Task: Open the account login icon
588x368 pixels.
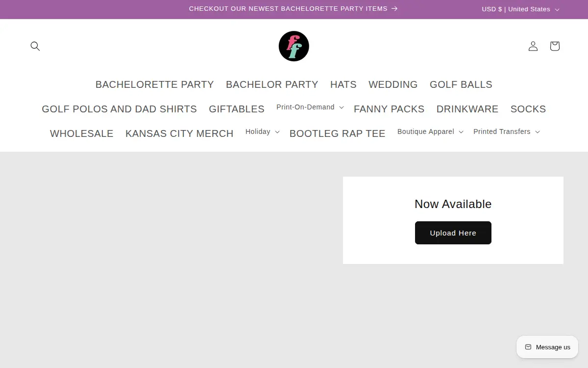Action: 533,46
